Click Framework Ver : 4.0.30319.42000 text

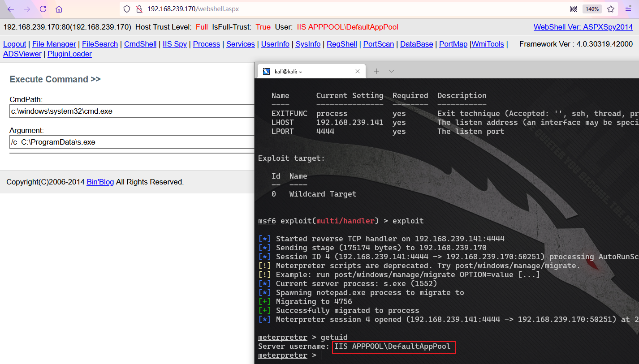(576, 44)
